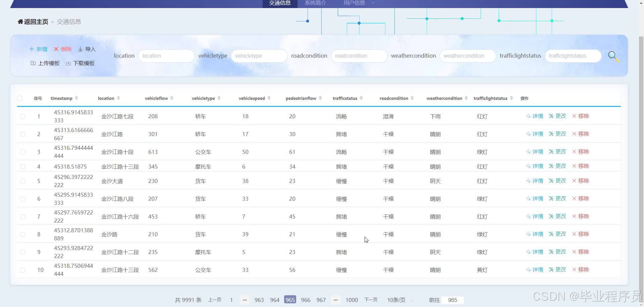Click the 前往 page number input
Image resolution: width=644 pixels, height=307 pixels.
(x=452, y=300)
